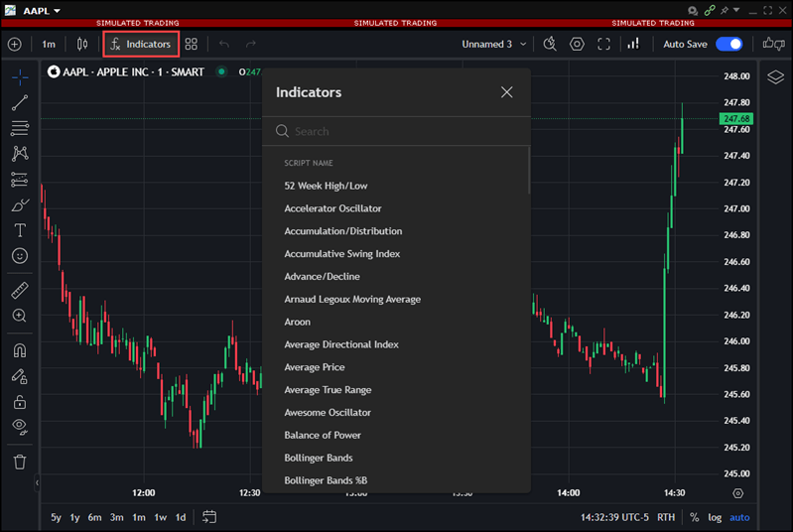Viewport: 793px width, 532px height.
Task: Select the text annotation tool
Action: click(x=20, y=230)
